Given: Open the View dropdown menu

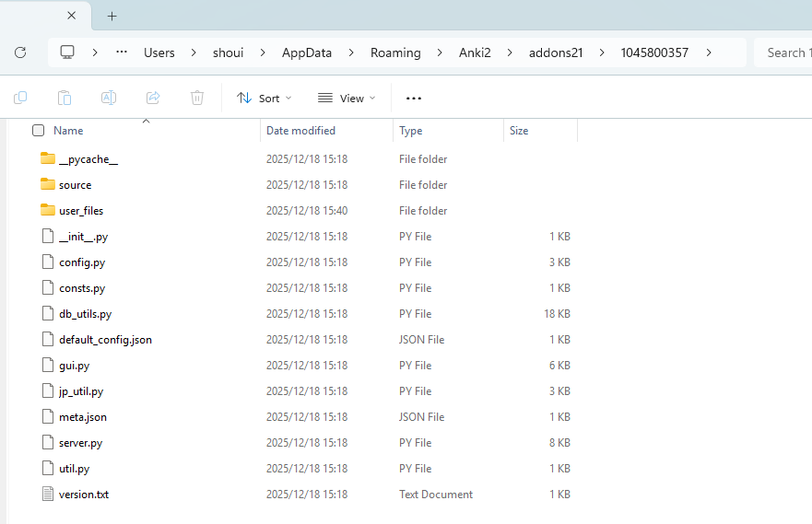Looking at the screenshot, I should (x=347, y=99).
